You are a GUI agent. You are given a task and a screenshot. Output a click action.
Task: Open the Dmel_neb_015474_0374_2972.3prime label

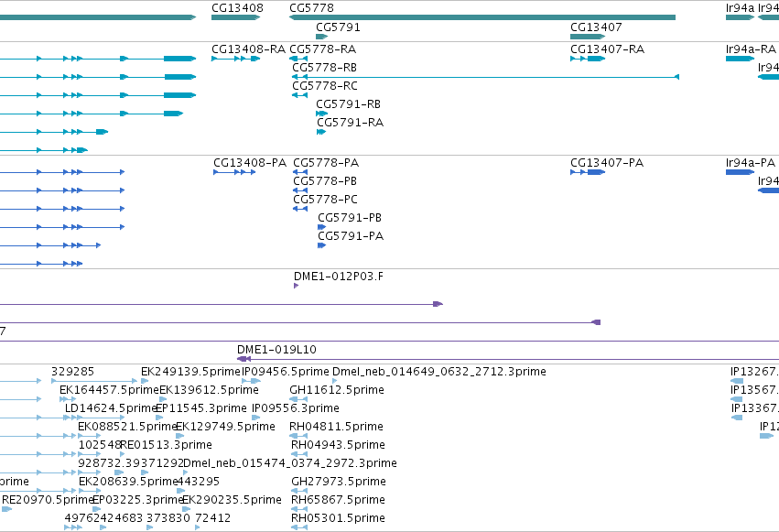[x=290, y=463]
